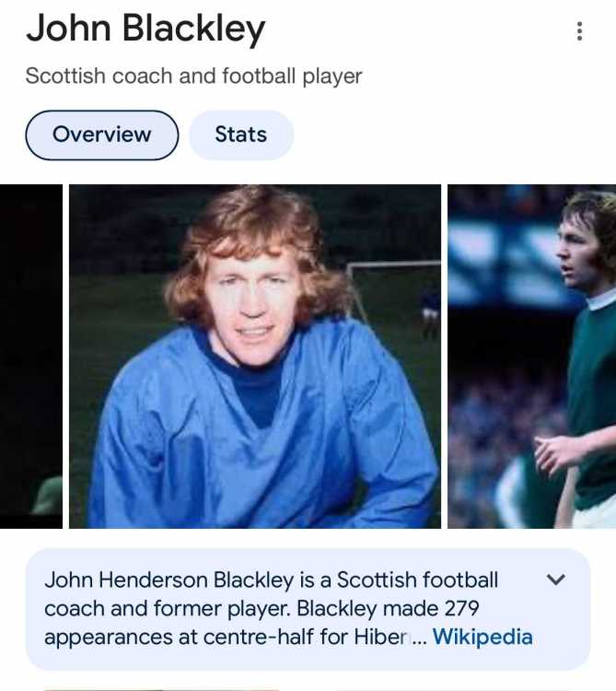This screenshot has width=616, height=691.
Task: Tap the goalpost area in the center photo
Action: click(392, 282)
